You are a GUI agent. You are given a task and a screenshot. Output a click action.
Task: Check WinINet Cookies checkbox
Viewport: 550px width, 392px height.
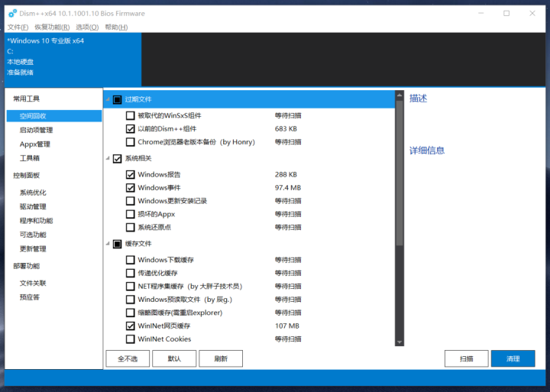click(130, 339)
